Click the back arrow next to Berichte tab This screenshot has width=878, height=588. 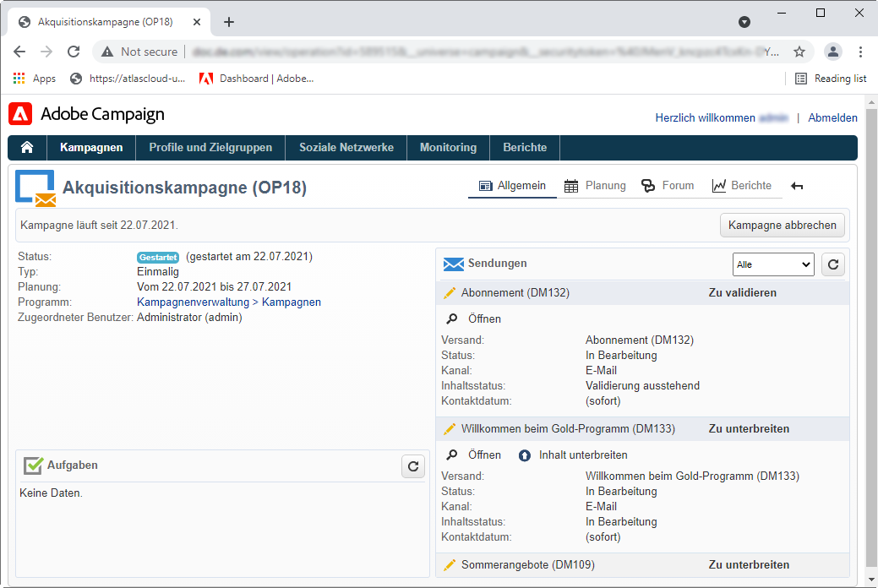point(797,186)
